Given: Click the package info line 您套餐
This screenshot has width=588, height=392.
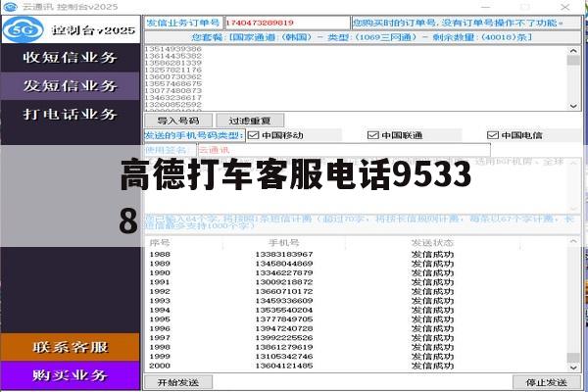Looking at the screenshot, I should coord(363,37).
